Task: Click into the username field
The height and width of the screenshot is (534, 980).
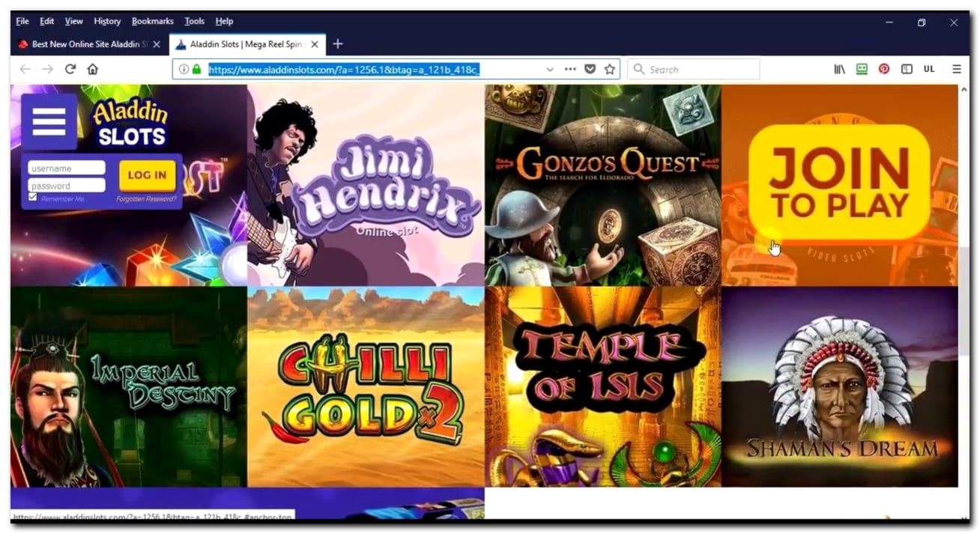Action: click(x=67, y=168)
